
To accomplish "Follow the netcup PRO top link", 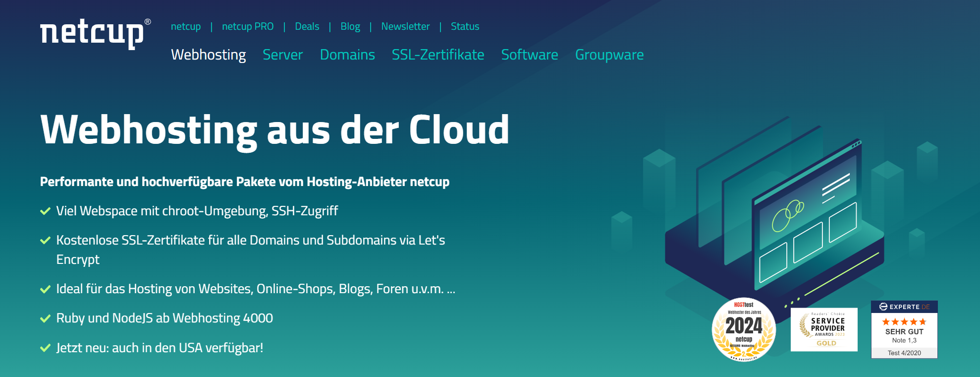I will point(248,26).
